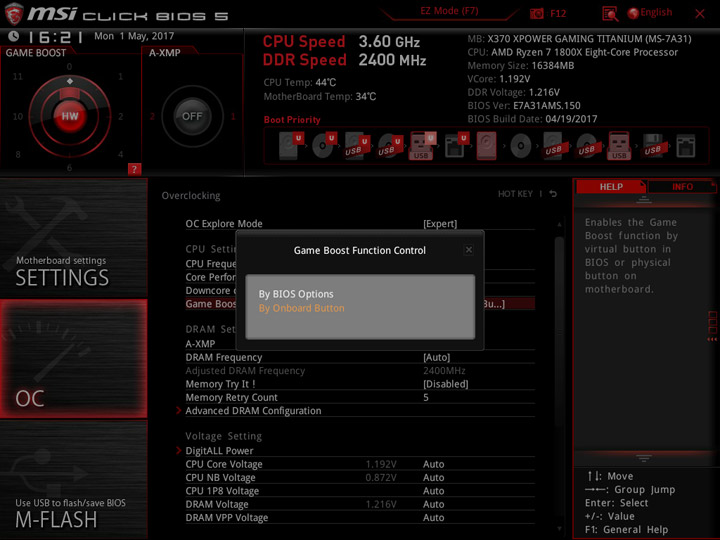The height and width of the screenshot is (540, 720).
Task: Select the Memory Retry Count row label
Action: [231, 397]
